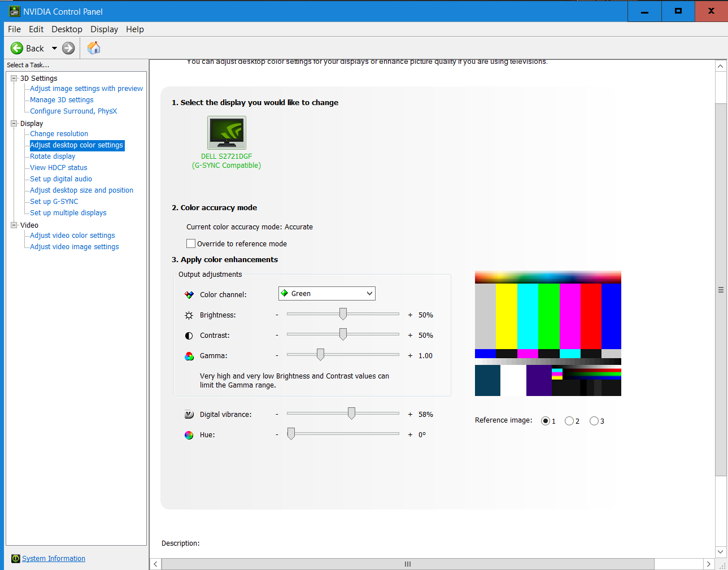Click the Hue minus sign
Image resolution: width=728 pixels, height=570 pixels.
[x=277, y=435]
